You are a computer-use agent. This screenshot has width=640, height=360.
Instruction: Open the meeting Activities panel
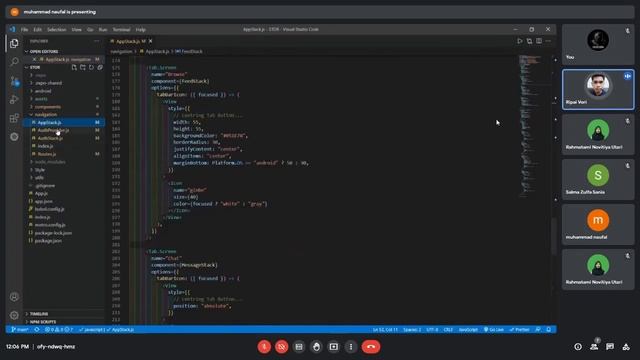click(626, 347)
